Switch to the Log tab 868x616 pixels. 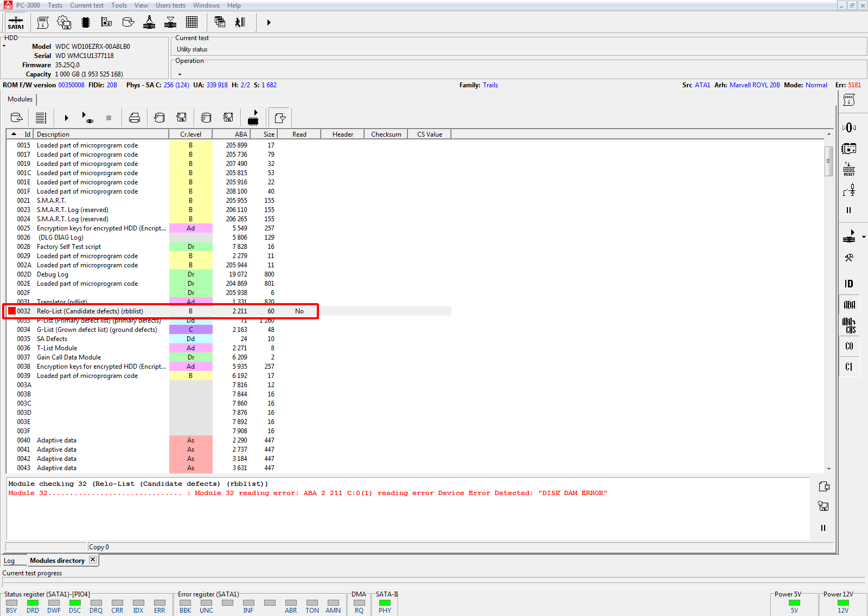click(x=9, y=561)
